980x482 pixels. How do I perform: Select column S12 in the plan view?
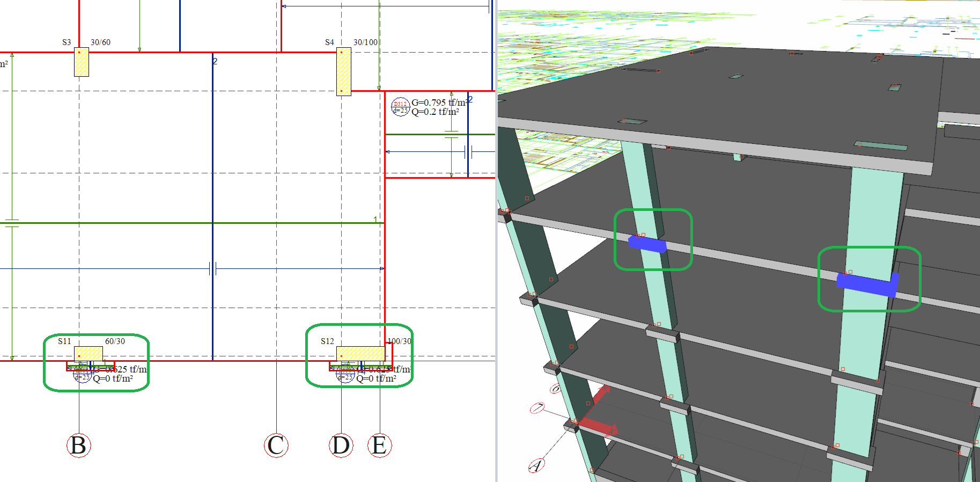coord(360,354)
